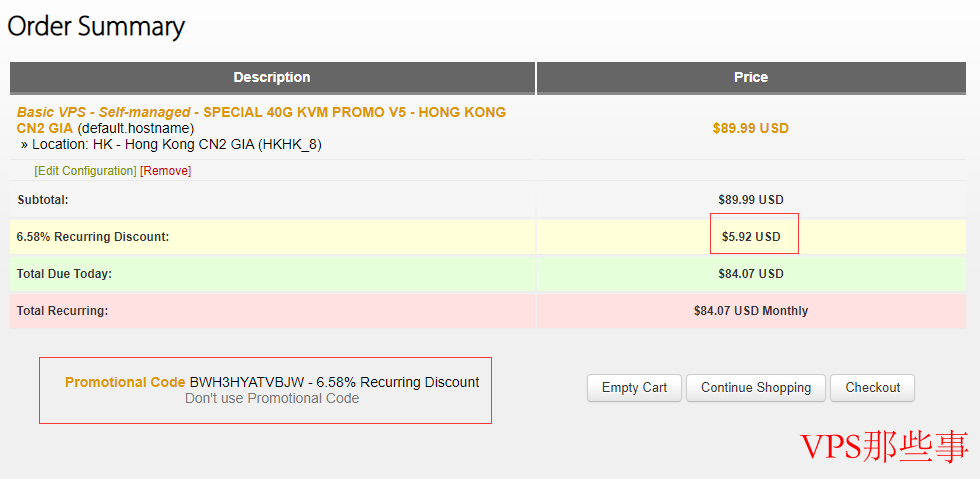Click the Description column header

click(x=272, y=77)
